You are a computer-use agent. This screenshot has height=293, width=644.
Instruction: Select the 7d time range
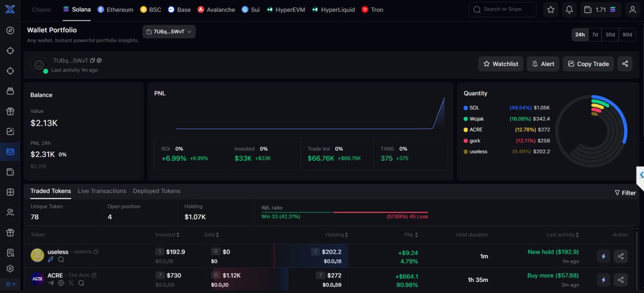(x=595, y=34)
